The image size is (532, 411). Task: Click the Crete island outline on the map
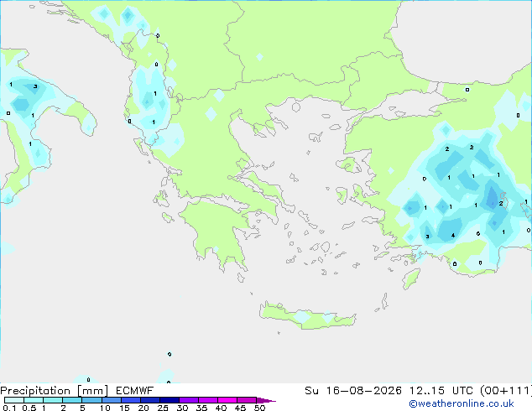pyautogui.click(x=308, y=315)
